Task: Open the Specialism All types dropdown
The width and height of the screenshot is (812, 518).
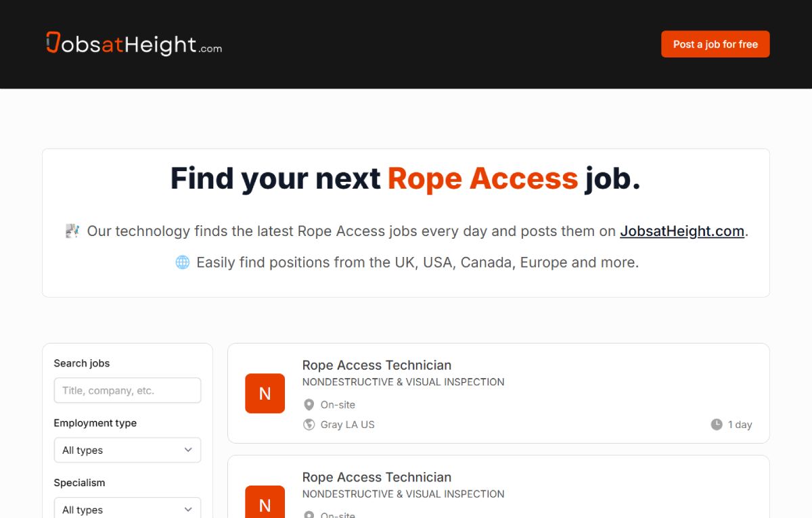Action: point(127,508)
